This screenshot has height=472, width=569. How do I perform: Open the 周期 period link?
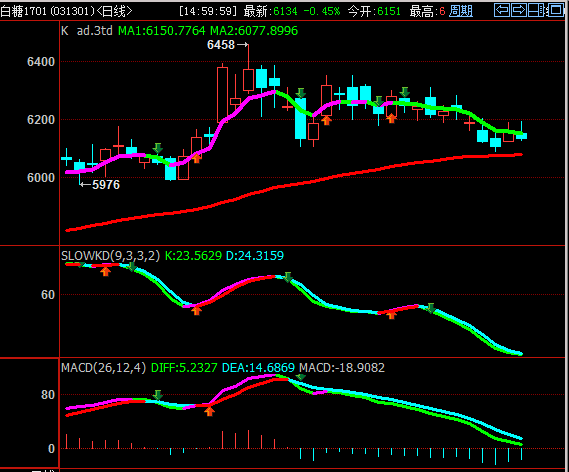point(460,11)
